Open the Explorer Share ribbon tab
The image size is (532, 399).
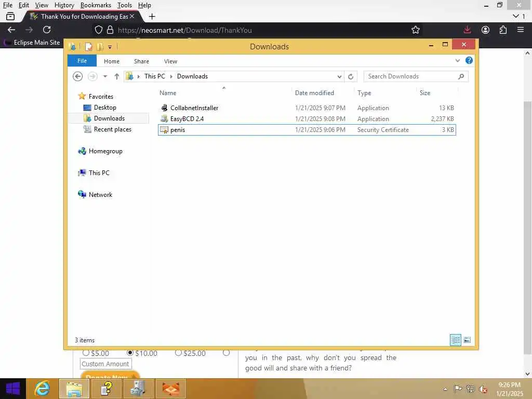point(141,61)
